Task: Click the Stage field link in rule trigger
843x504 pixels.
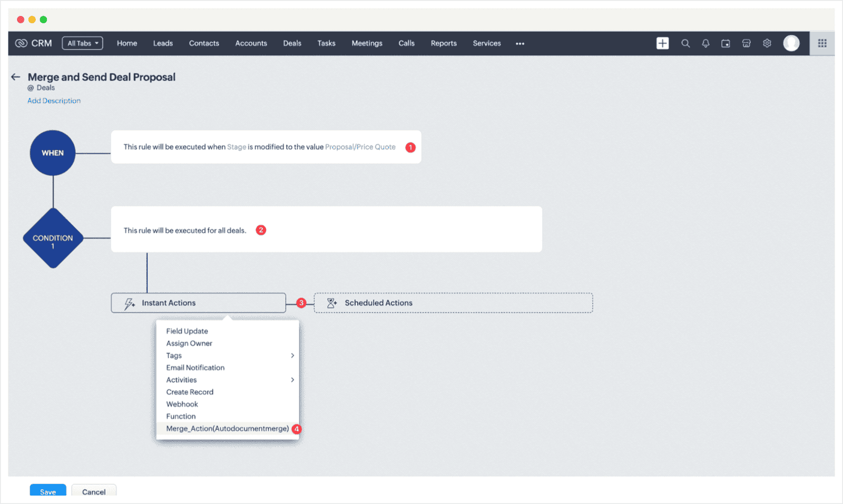Action: [237, 147]
